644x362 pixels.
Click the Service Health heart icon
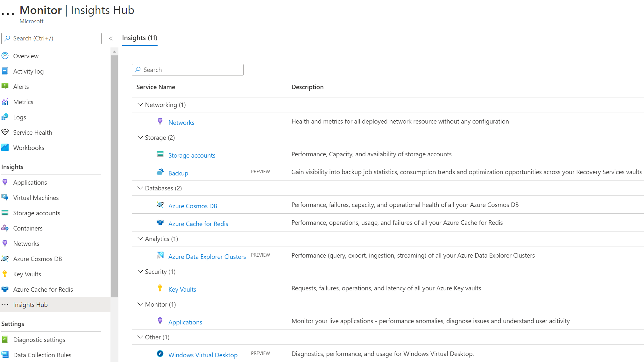[5, 132]
